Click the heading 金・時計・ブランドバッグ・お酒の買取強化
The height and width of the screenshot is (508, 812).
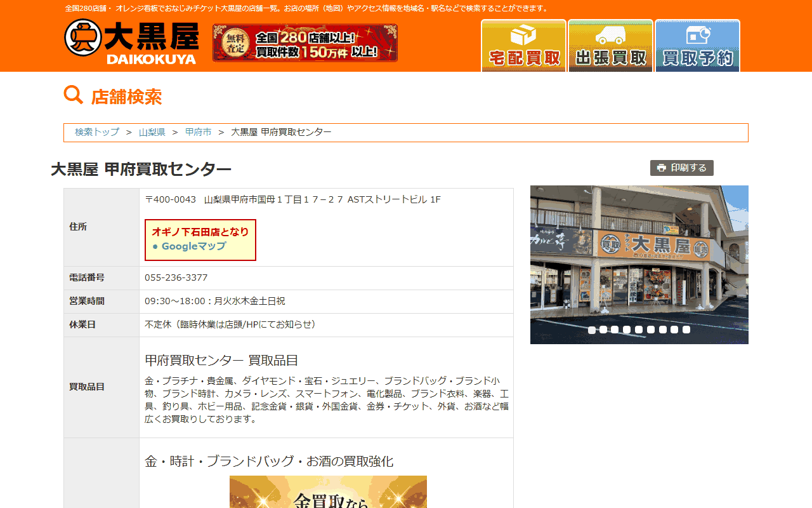269,461
